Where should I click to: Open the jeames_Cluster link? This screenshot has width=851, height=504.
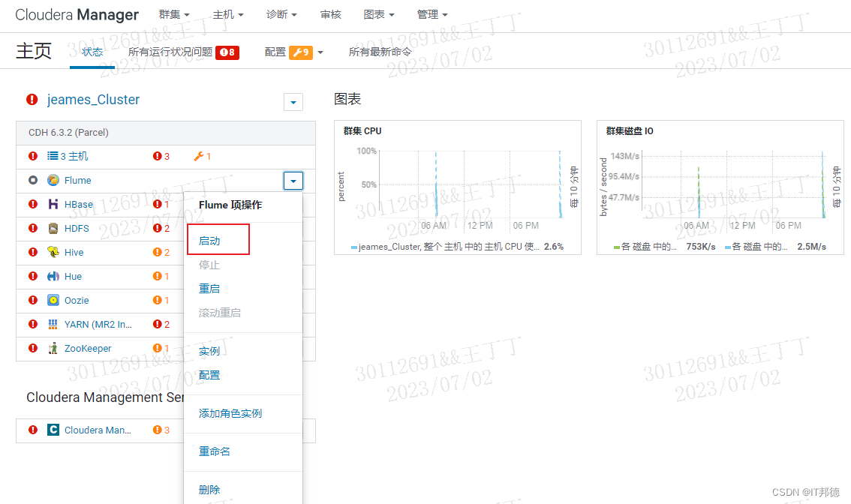(93, 99)
